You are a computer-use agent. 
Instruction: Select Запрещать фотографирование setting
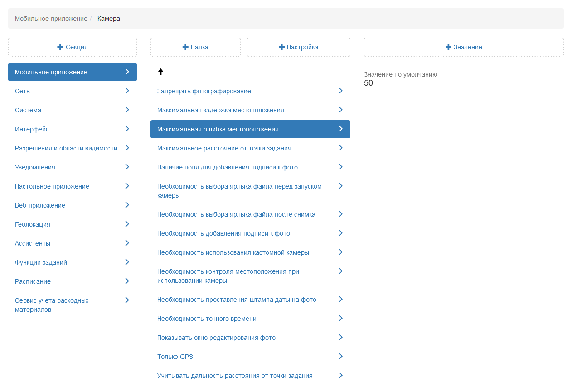click(250, 91)
